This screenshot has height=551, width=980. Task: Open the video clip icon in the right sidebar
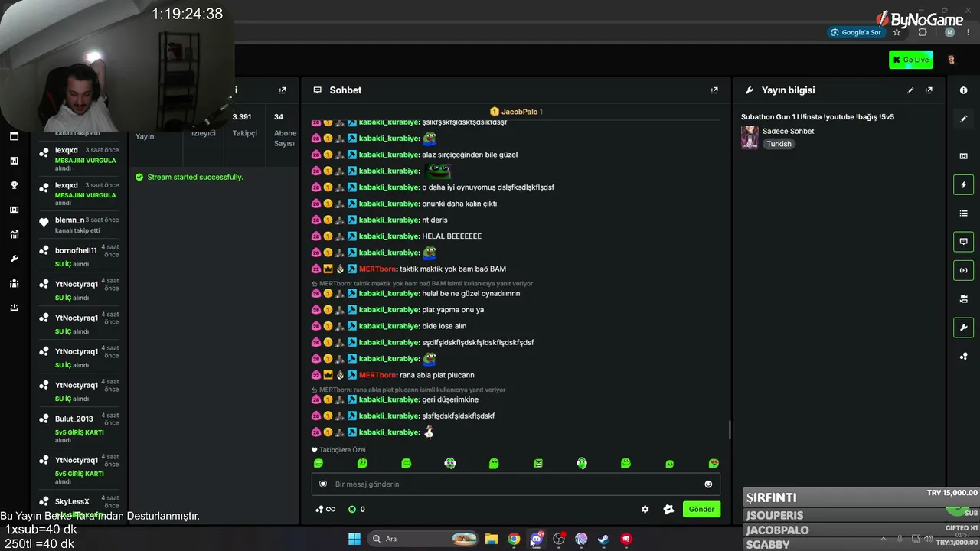point(963,156)
